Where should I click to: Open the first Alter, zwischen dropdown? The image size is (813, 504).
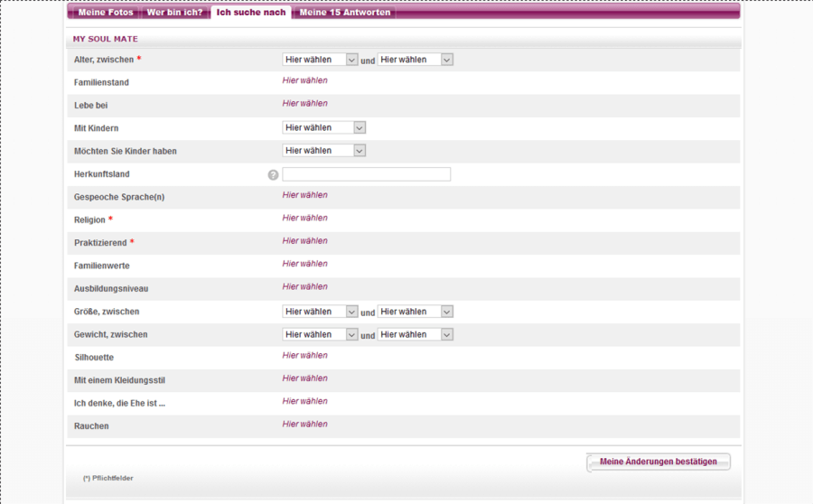point(320,60)
